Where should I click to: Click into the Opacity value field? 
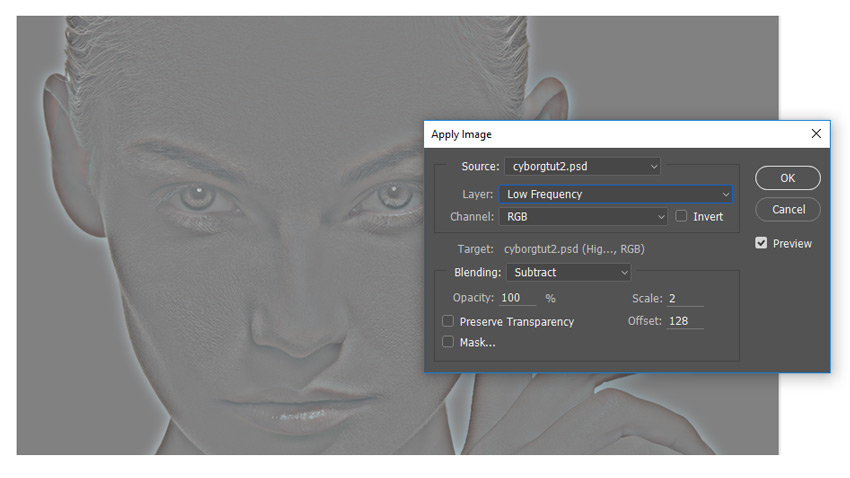518,298
